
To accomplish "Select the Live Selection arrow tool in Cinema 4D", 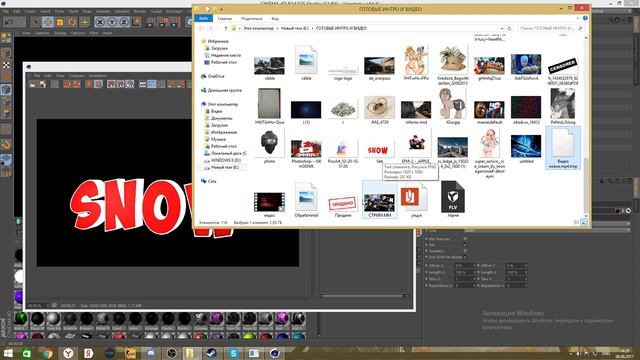I will (x=36, y=22).
